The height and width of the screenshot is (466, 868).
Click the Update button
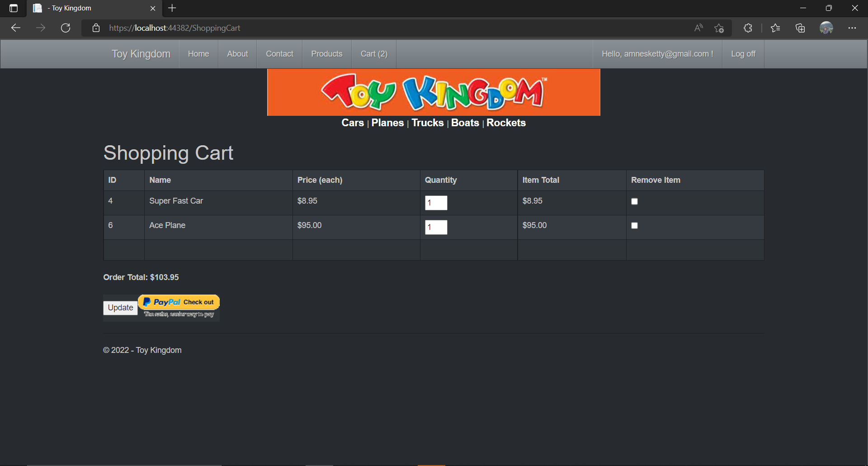120,308
